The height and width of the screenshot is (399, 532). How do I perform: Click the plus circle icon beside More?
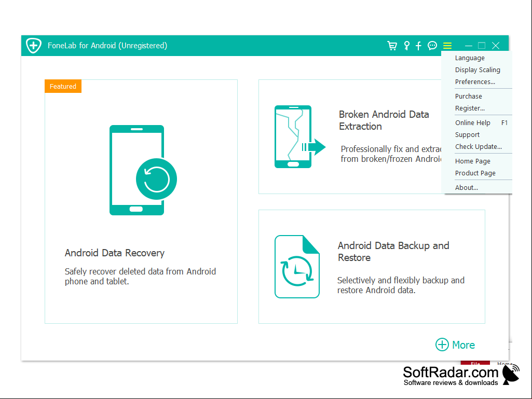click(x=442, y=345)
